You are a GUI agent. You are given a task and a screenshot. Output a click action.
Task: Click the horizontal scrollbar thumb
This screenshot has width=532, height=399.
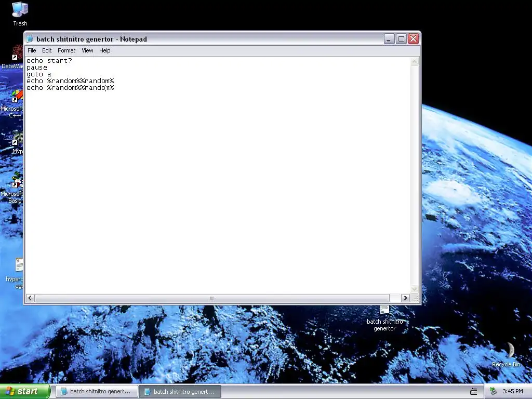coord(212,298)
